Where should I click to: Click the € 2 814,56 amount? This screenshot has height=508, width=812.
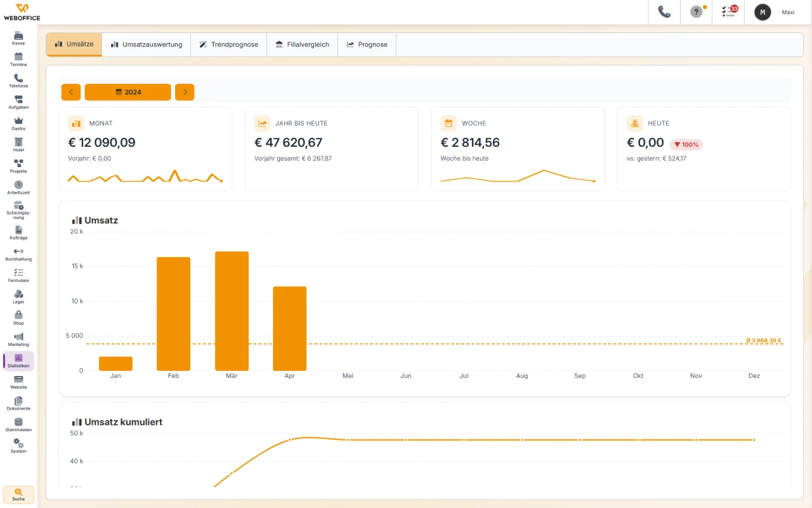[470, 143]
